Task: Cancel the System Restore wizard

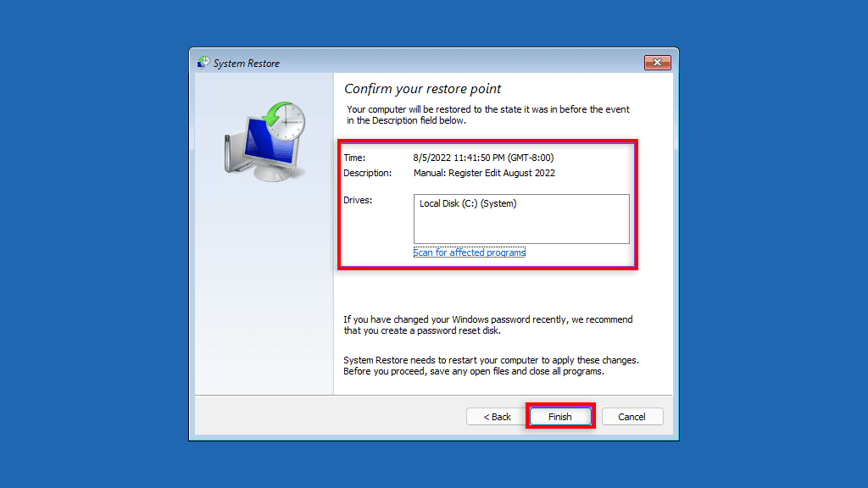Action: (x=632, y=417)
